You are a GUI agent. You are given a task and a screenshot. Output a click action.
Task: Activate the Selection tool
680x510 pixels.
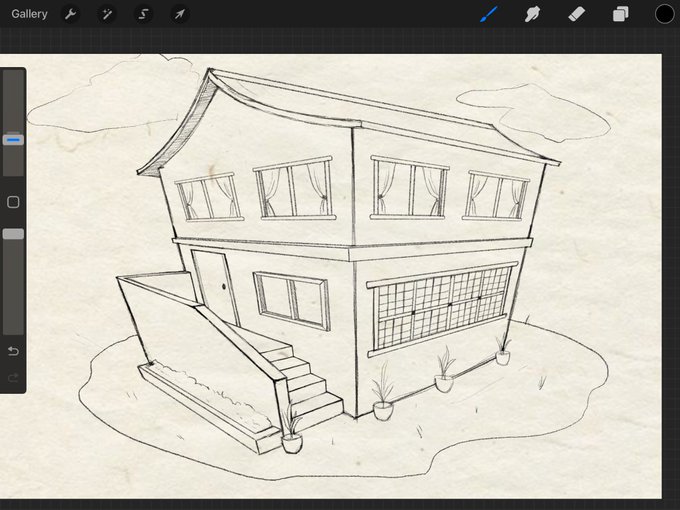click(143, 14)
